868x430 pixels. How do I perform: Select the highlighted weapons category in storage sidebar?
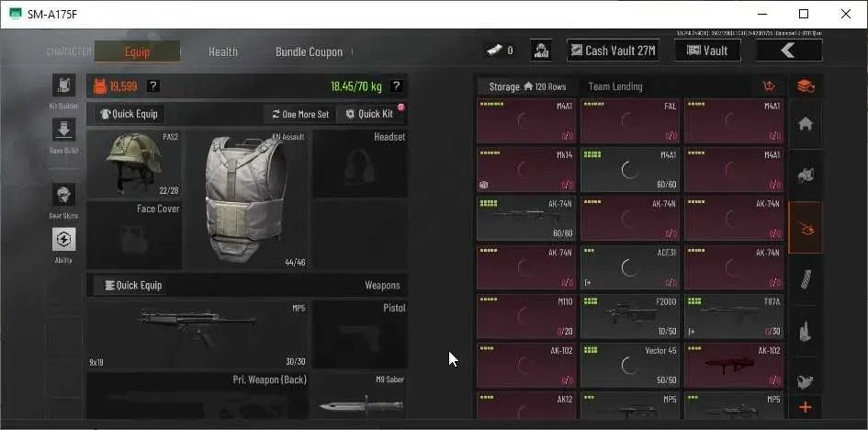point(805,227)
